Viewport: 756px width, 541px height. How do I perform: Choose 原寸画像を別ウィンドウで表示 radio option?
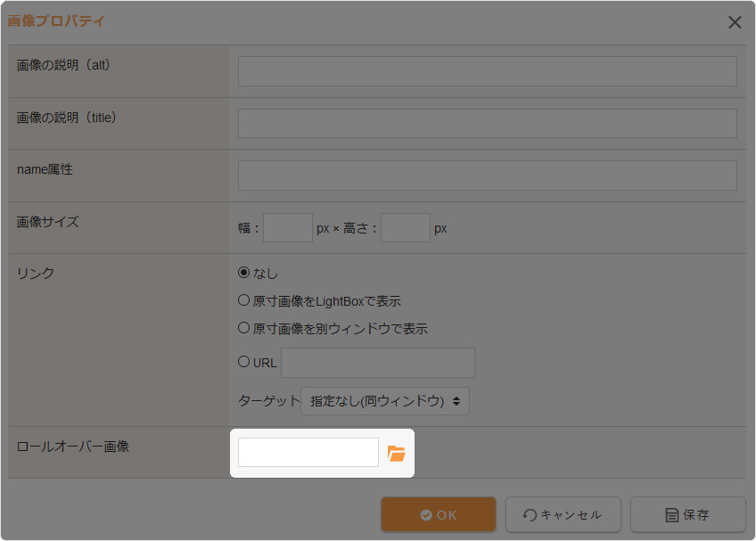click(244, 328)
